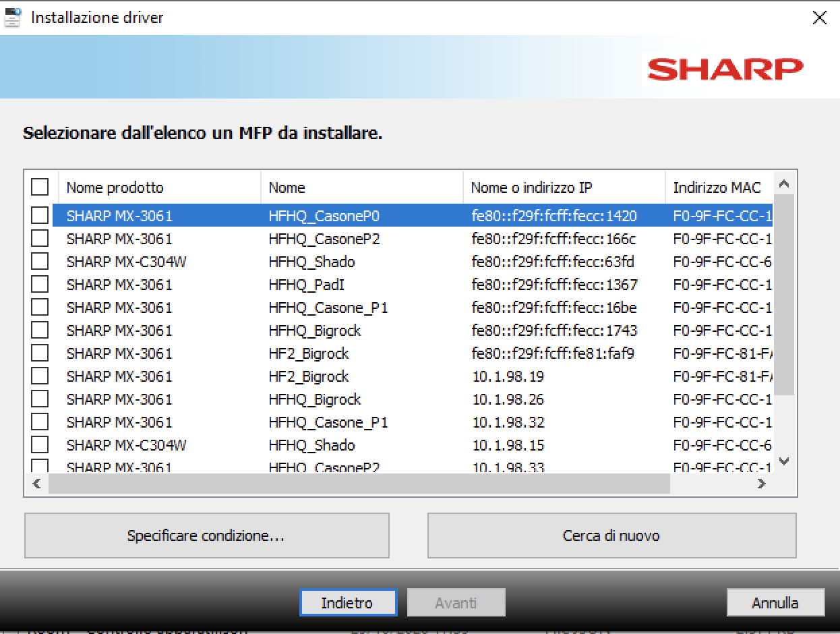Select the HFHQ_CasoneP0 name cell
This screenshot has width=840, height=634.
click(324, 216)
